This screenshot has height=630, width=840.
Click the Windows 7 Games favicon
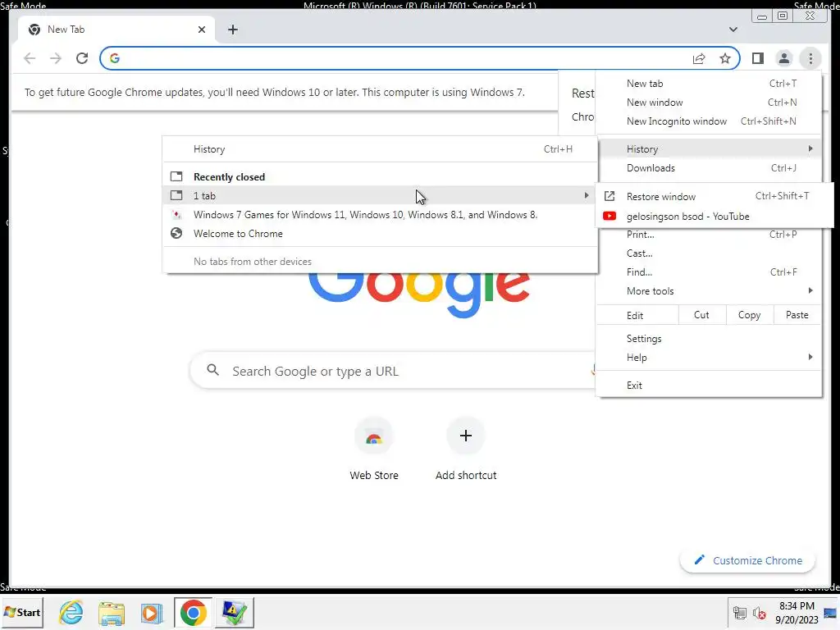pos(176,214)
